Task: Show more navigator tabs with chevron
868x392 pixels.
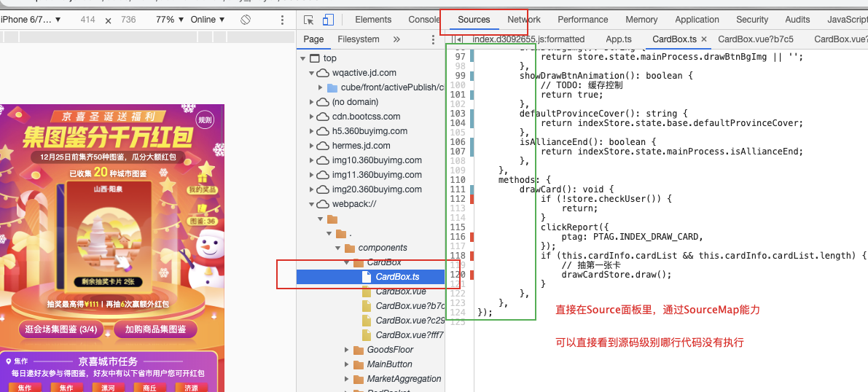Action: [396, 39]
